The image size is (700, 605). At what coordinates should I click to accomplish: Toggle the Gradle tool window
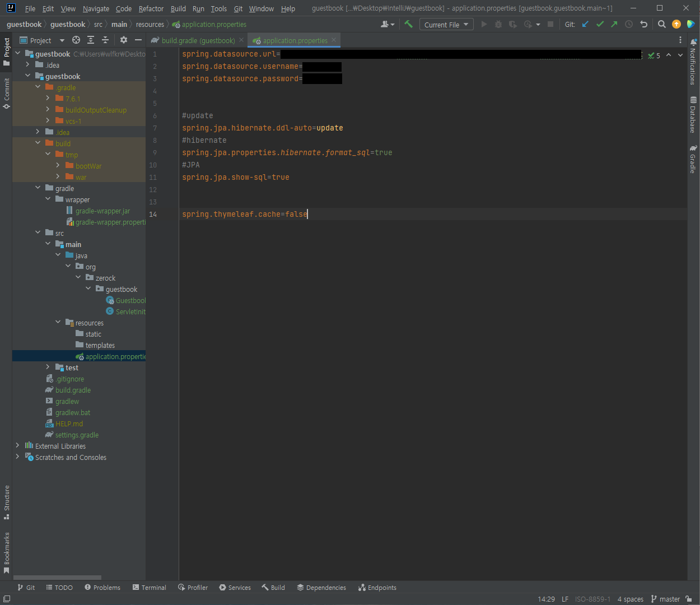(693, 159)
